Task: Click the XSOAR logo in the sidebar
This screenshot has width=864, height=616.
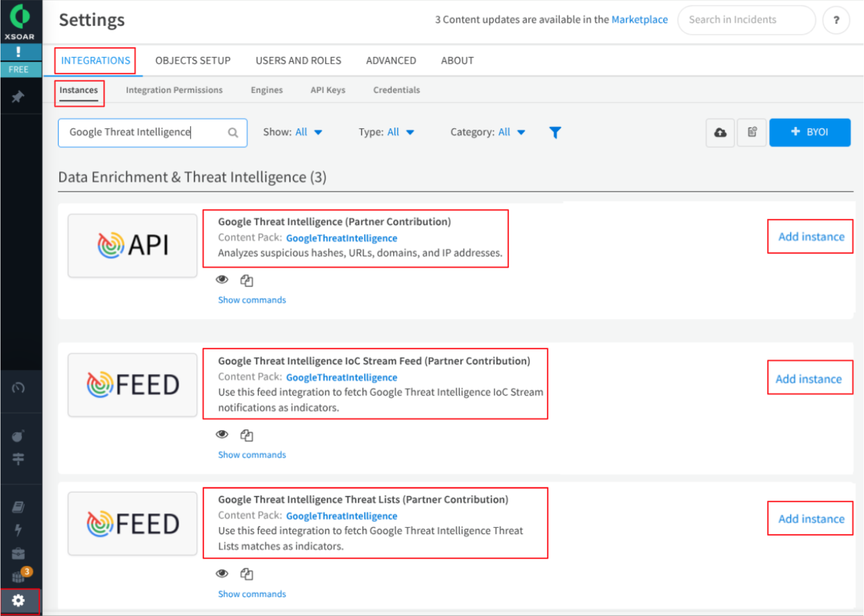Action: (19, 21)
